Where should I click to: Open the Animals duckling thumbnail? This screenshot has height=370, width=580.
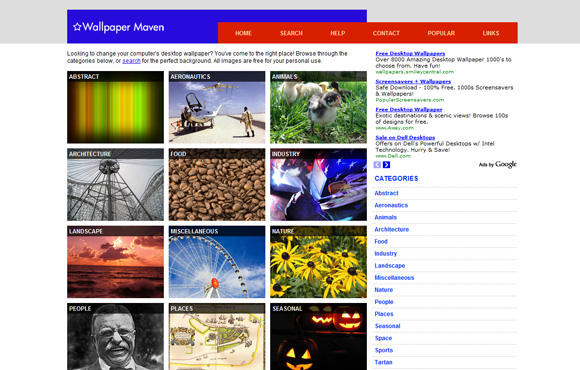coord(318,107)
